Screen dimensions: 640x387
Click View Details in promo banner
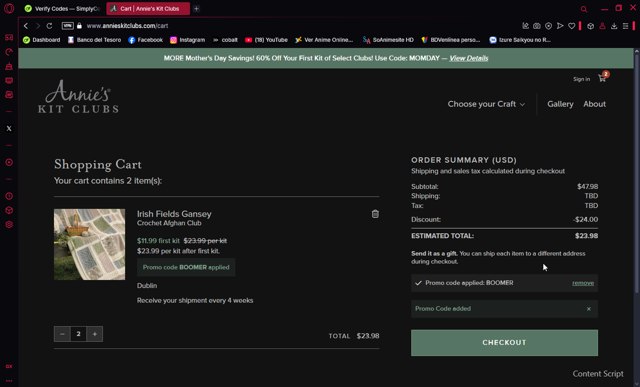tap(469, 58)
